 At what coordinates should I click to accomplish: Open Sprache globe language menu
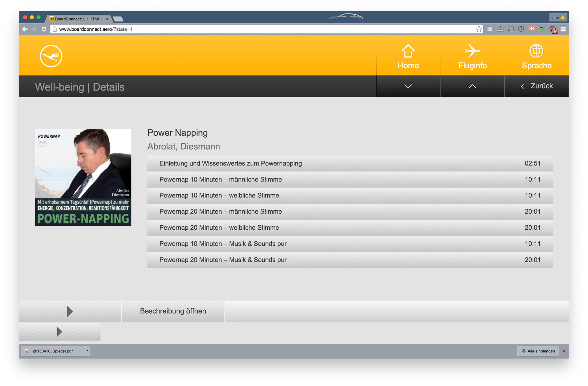pyautogui.click(x=537, y=56)
